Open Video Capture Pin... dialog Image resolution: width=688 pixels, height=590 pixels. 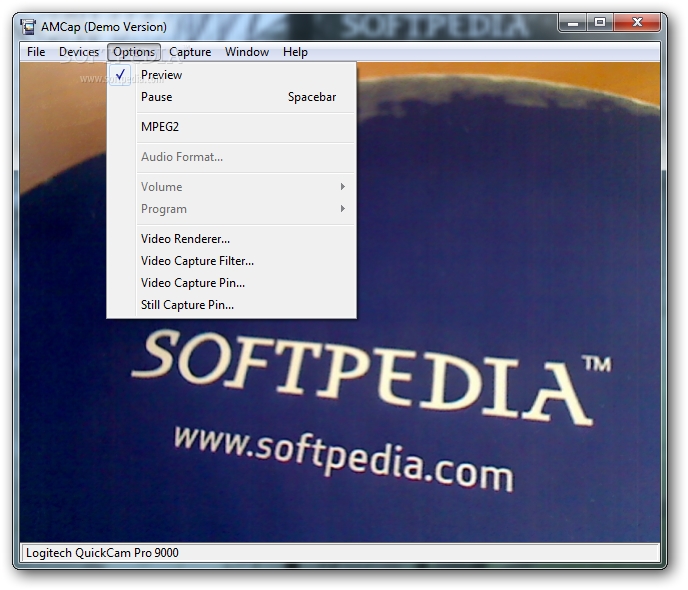[232, 283]
